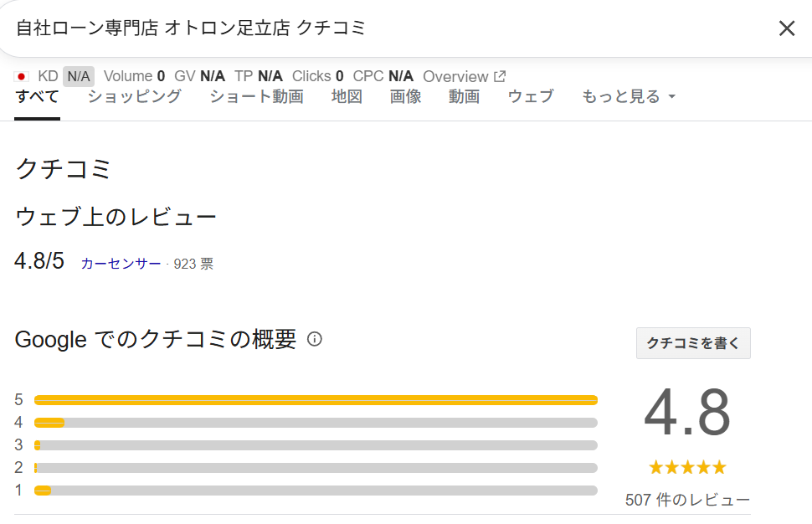This screenshot has width=812, height=524.
Task: Click the クチコミを書く button
Action: coord(693,342)
